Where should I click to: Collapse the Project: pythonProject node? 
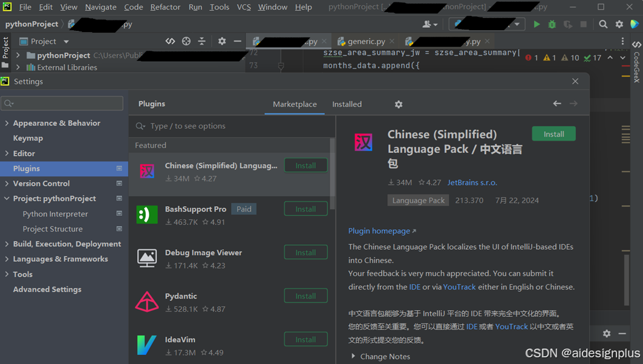[7, 198]
